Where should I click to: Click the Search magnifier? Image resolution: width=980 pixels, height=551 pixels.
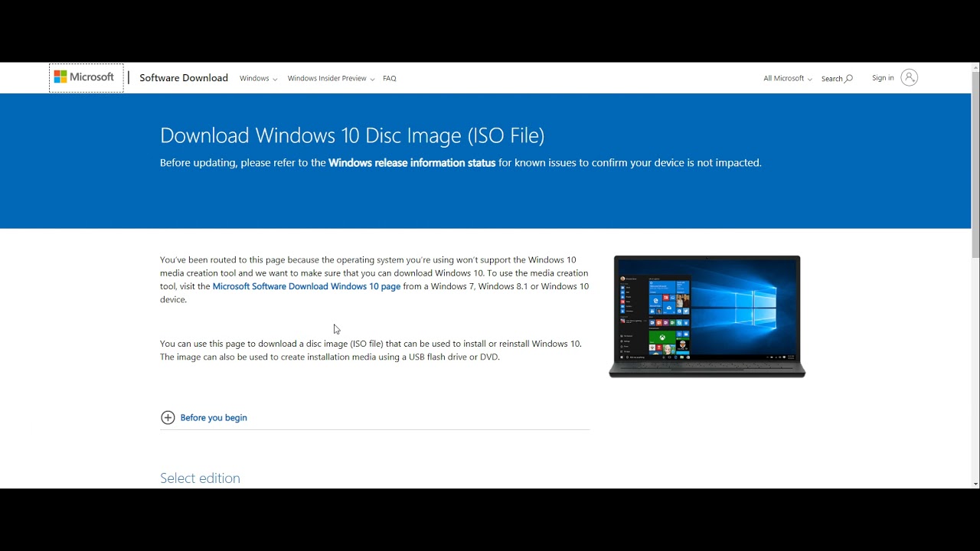point(848,78)
